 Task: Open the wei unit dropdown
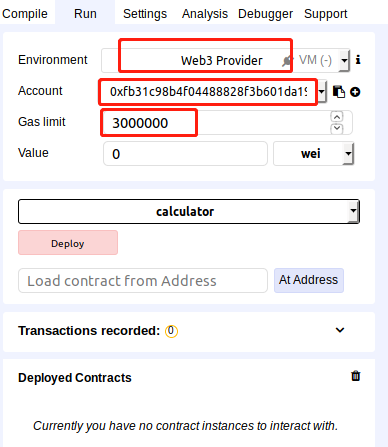click(x=313, y=154)
